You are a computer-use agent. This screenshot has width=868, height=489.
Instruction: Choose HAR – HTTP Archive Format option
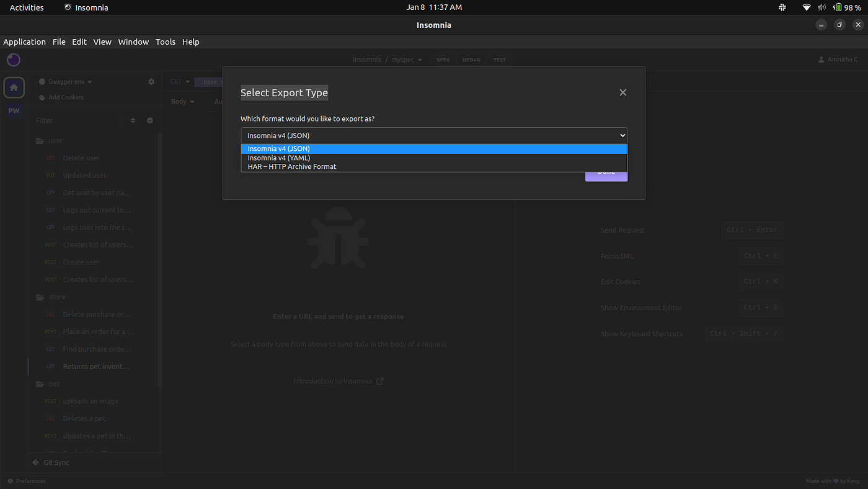(434, 166)
